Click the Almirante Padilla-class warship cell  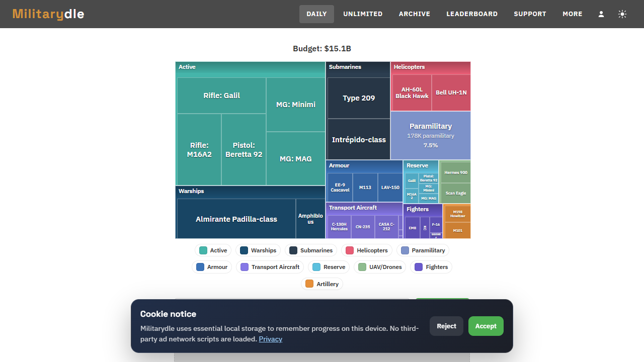click(x=236, y=219)
